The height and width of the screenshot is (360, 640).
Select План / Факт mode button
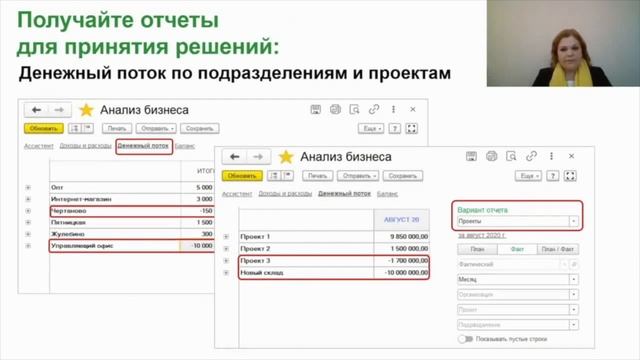[558, 249]
